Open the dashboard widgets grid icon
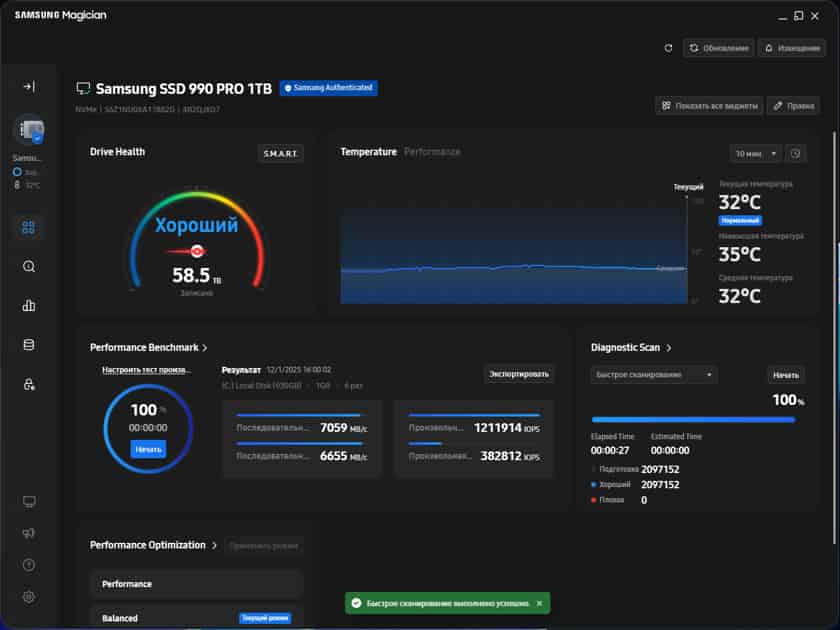The width and height of the screenshot is (840, 630). point(28,227)
